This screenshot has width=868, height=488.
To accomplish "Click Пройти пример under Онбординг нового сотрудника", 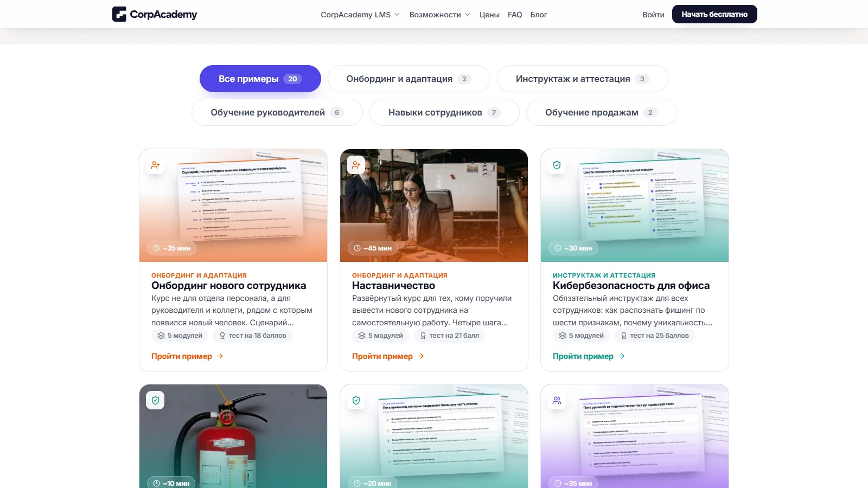I will [x=187, y=356].
